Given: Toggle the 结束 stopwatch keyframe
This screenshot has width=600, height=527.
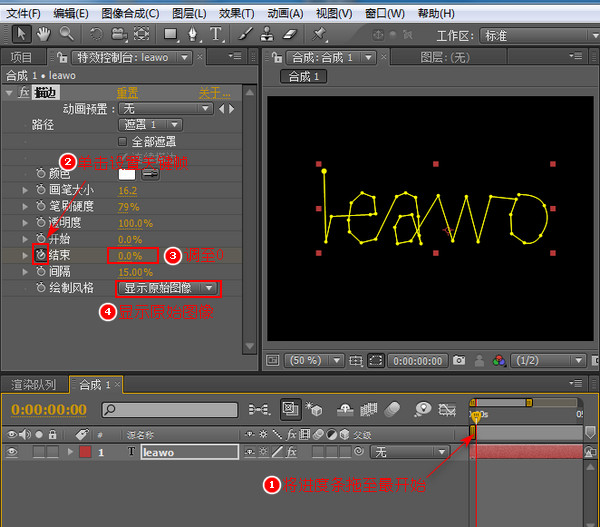Looking at the screenshot, I should click(x=41, y=255).
